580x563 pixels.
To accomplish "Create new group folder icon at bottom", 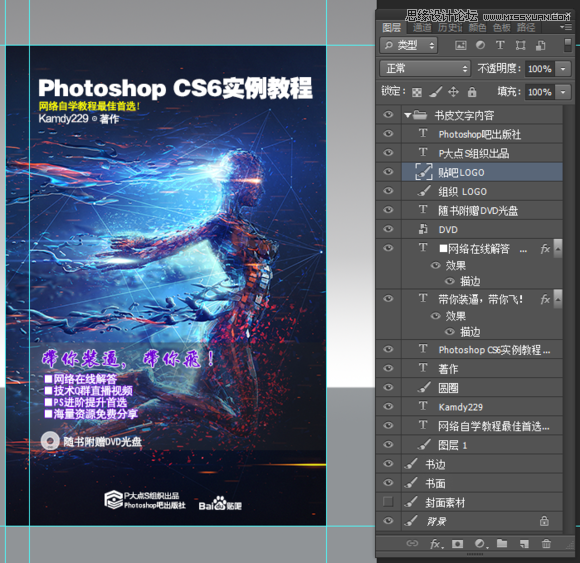I will pos(502,543).
